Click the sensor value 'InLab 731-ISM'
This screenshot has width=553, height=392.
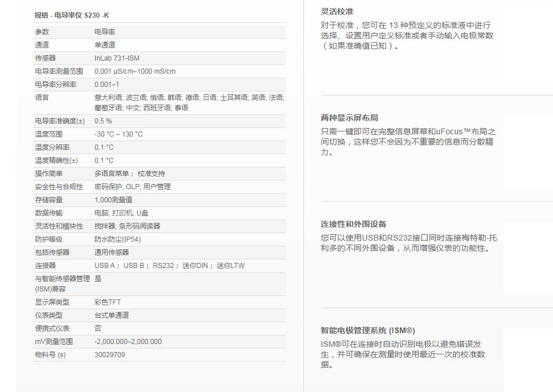coord(117,58)
